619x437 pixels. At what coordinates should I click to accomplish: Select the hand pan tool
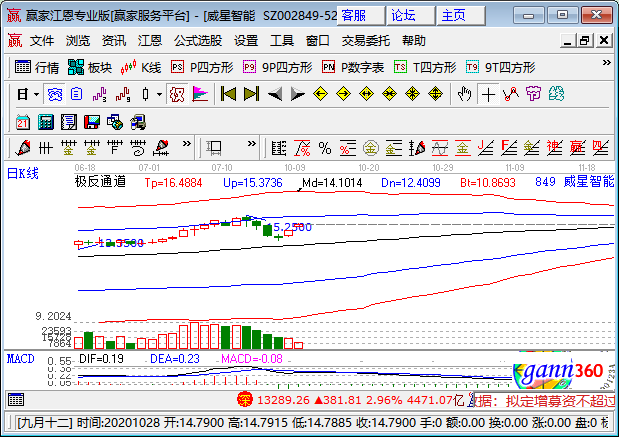(x=464, y=94)
